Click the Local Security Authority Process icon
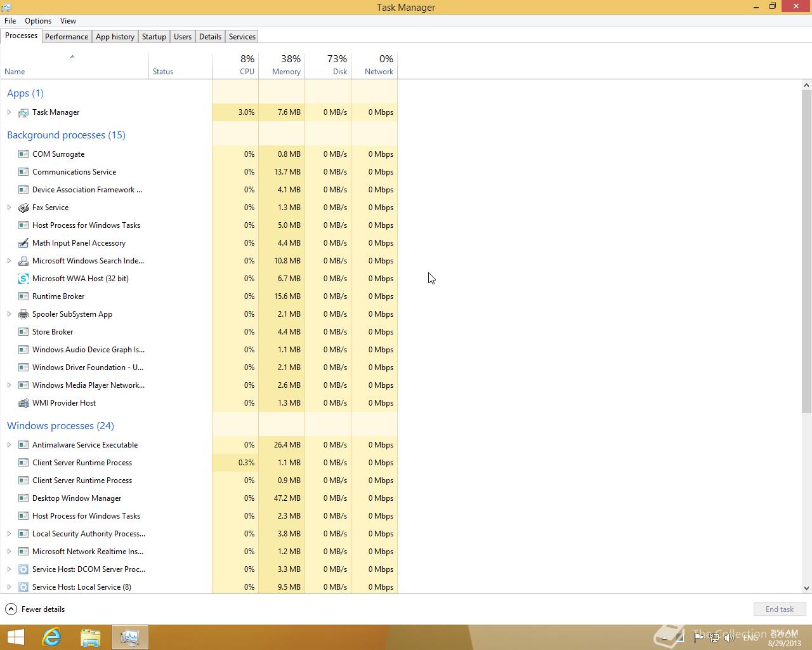Screen dimensions: 812x650 coord(23,534)
